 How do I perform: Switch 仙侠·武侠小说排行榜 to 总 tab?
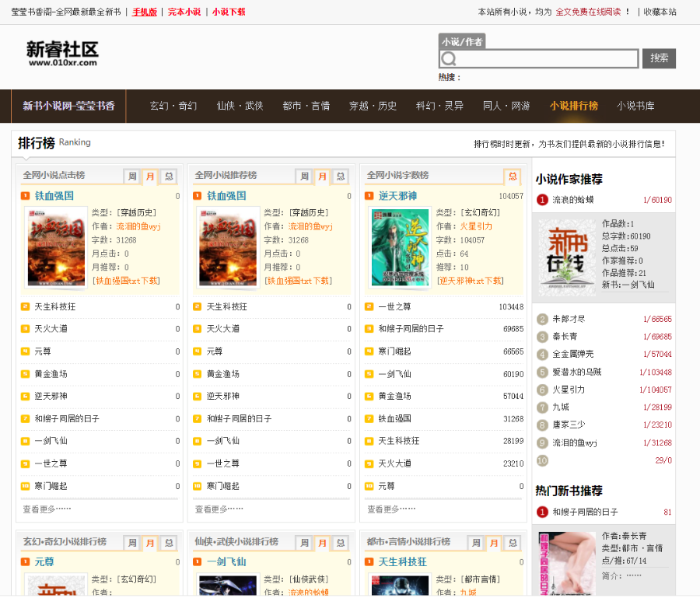pyautogui.click(x=341, y=543)
